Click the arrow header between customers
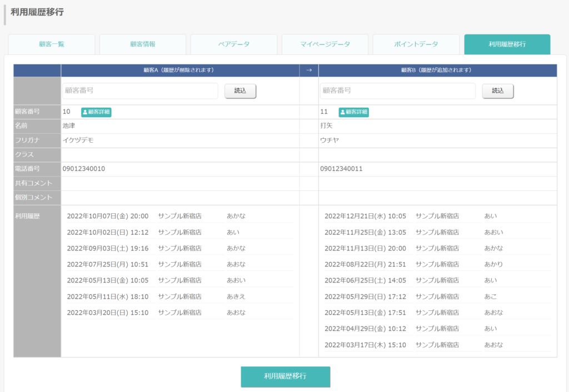The image size is (569, 392). [x=309, y=71]
